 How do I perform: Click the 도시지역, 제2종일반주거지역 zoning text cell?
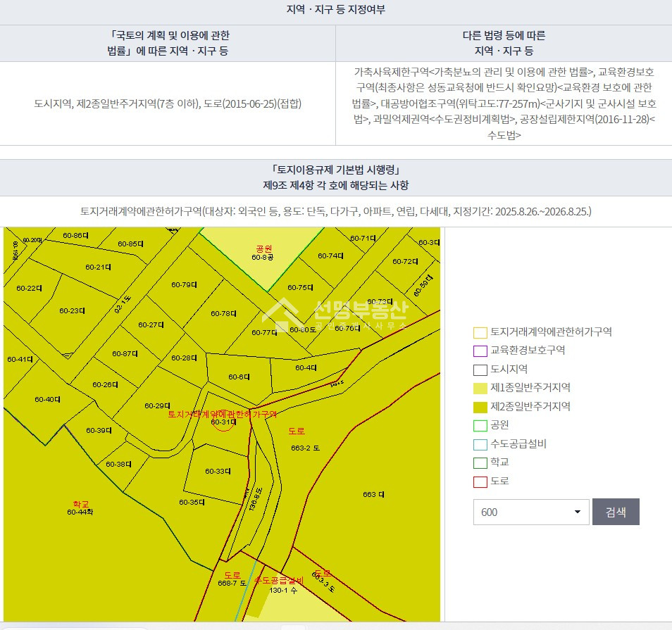pyautogui.click(x=168, y=103)
